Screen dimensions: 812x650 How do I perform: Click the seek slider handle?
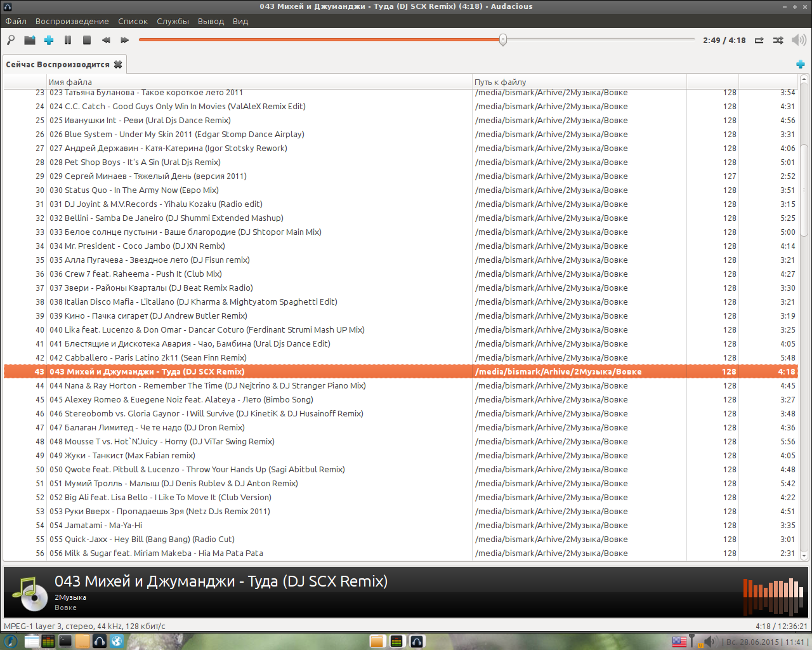tap(502, 40)
